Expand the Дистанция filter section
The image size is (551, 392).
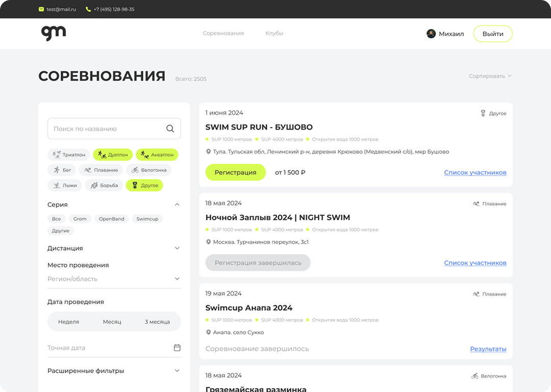(x=177, y=249)
